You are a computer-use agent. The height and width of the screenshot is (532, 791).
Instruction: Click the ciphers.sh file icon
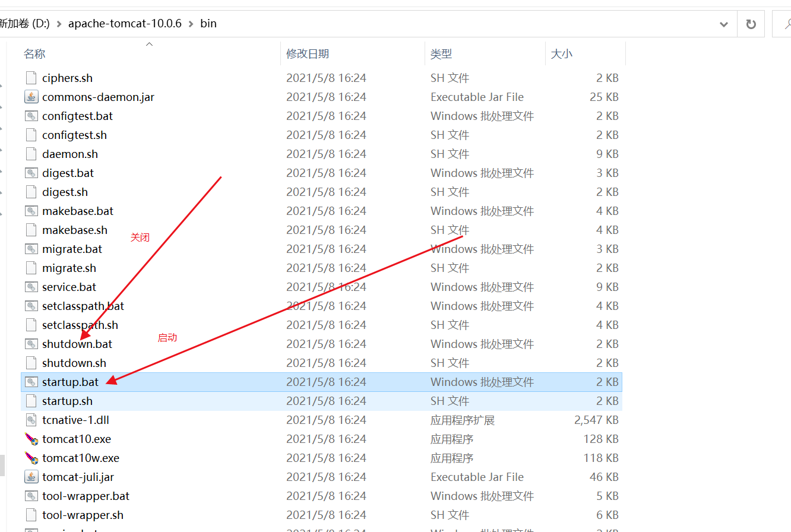31,78
